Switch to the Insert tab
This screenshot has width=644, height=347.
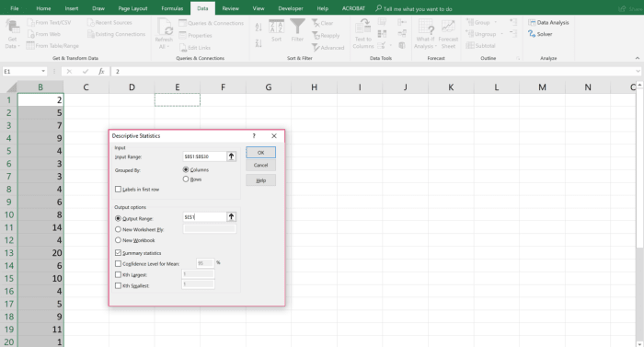72,8
